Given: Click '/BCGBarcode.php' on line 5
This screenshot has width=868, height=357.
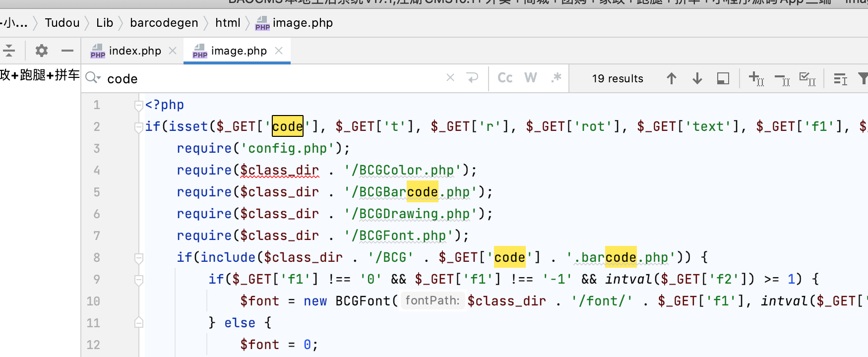Looking at the screenshot, I should [x=411, y=192].
